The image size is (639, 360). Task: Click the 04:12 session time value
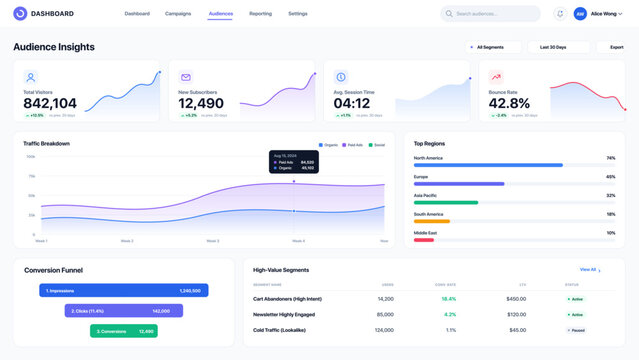tap(352, 104)
